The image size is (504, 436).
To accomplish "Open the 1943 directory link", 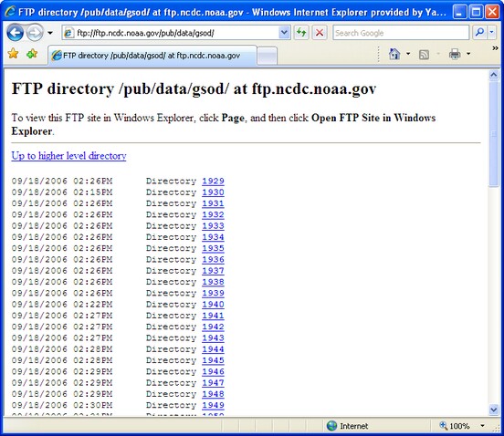I will (213, 338).
